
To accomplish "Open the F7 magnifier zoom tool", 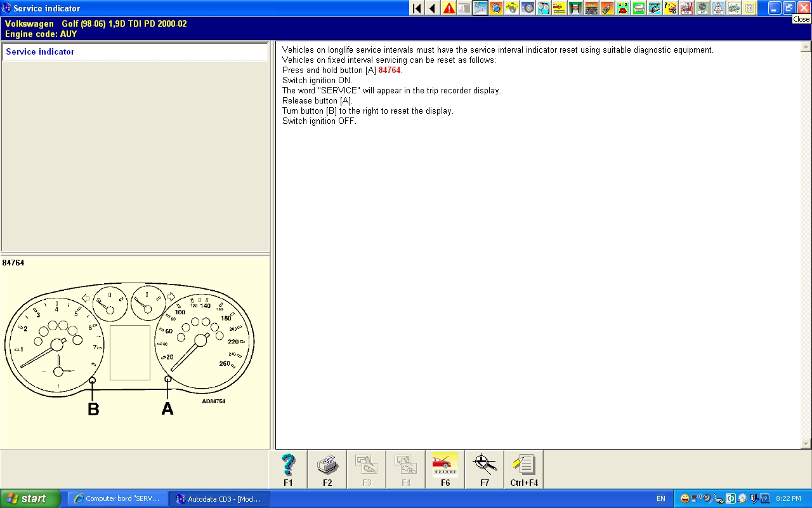I will 485,469.
